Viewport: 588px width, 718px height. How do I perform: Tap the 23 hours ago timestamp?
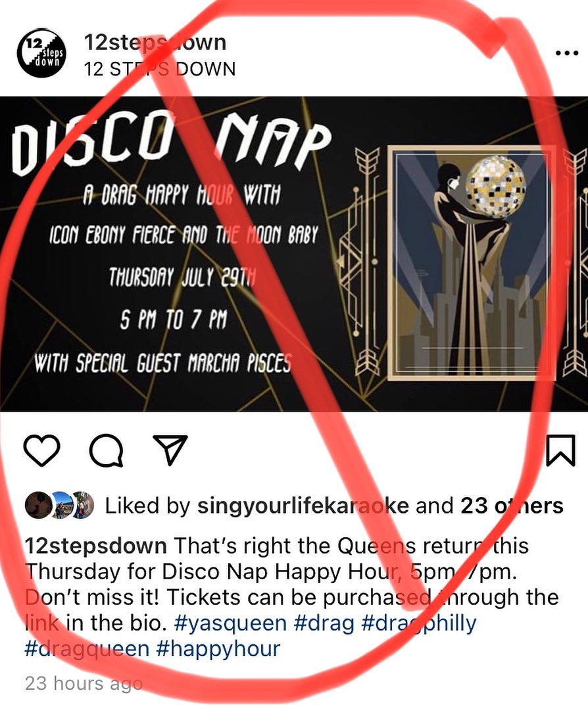click(84, 683)
